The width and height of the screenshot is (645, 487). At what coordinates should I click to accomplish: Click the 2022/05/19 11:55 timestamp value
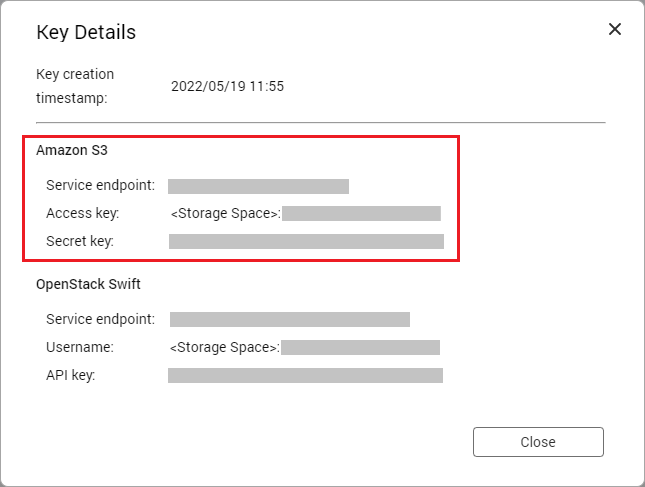(x=228, y=87)
